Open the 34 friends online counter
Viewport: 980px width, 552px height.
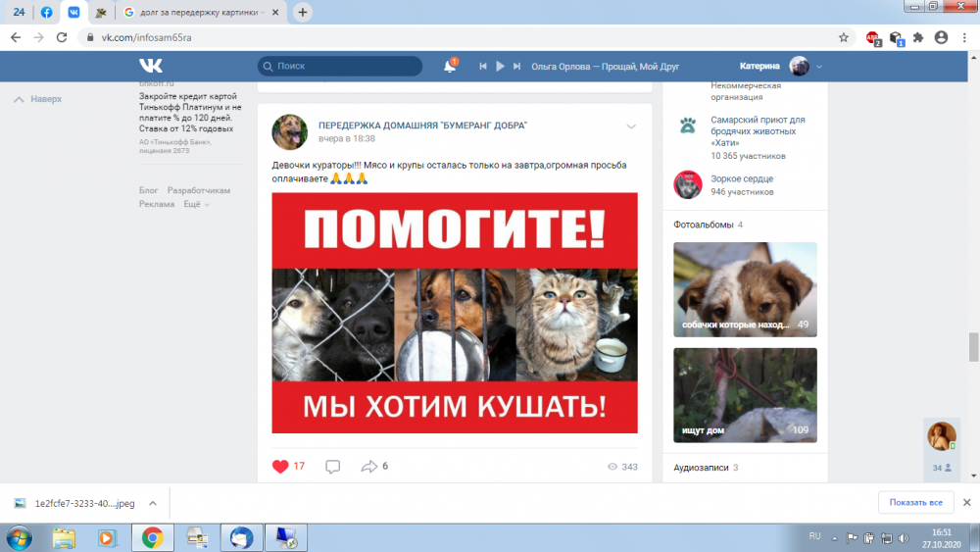pyautogui.click(x=941, y=468)
